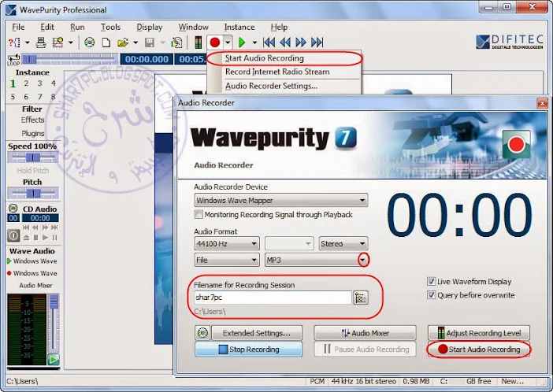Open the 44100 Hz sample rate dropdown
553x392 pixels.
point(227,243)
